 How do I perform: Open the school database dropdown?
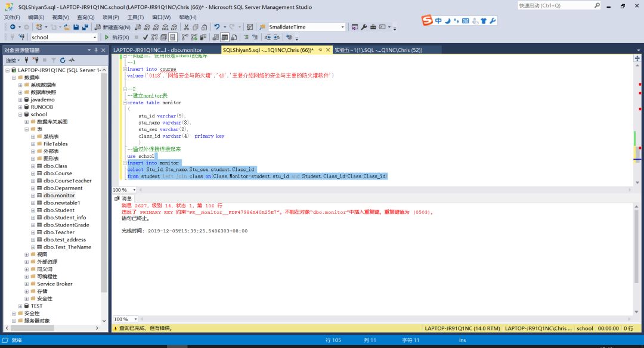(x=94, y=38)
